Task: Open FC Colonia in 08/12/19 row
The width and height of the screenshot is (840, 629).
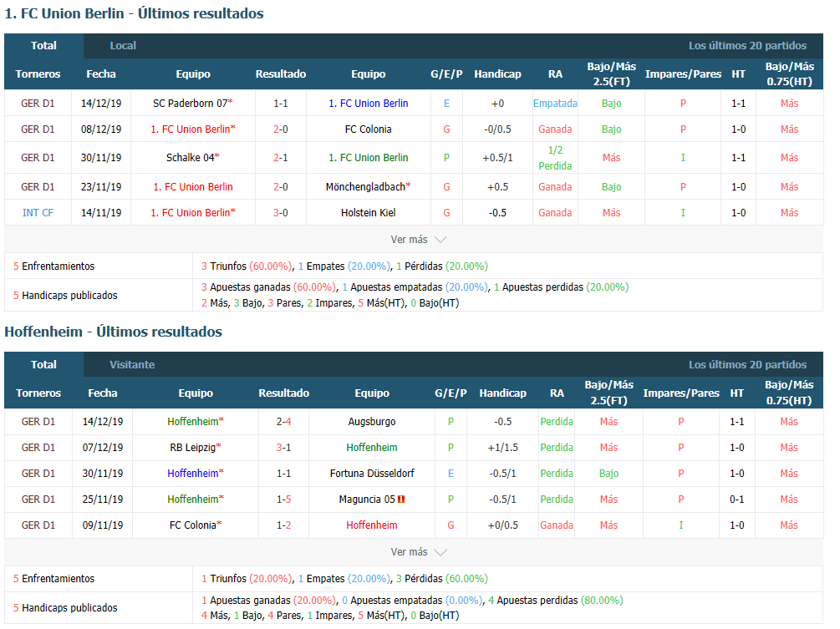Action: pos(368,129)
